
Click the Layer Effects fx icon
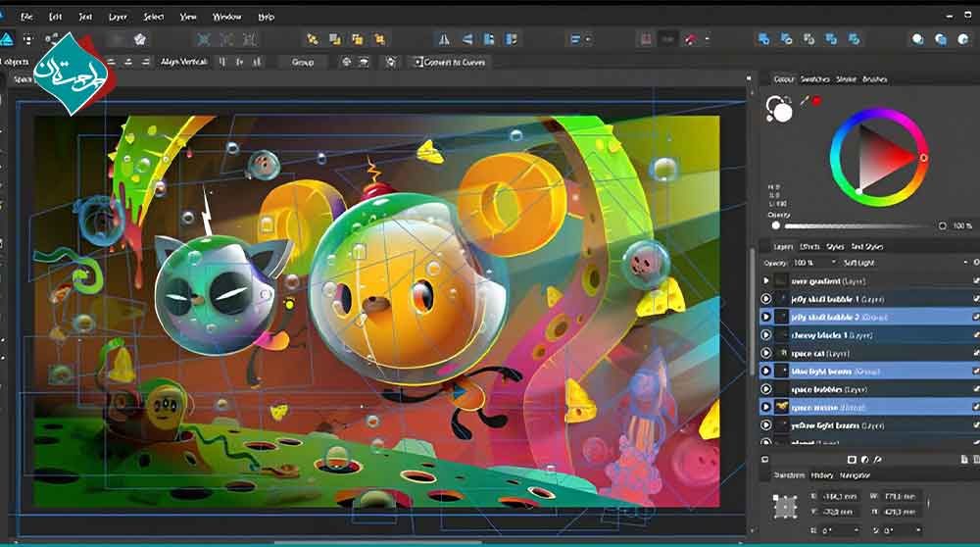point(878,460)
